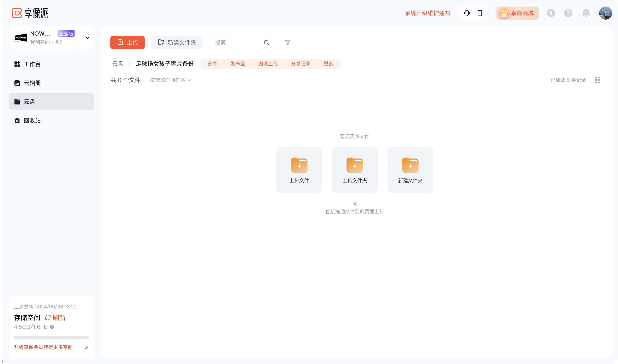
Task: Open the 更多 actions menu
Action: pos(328,64)
